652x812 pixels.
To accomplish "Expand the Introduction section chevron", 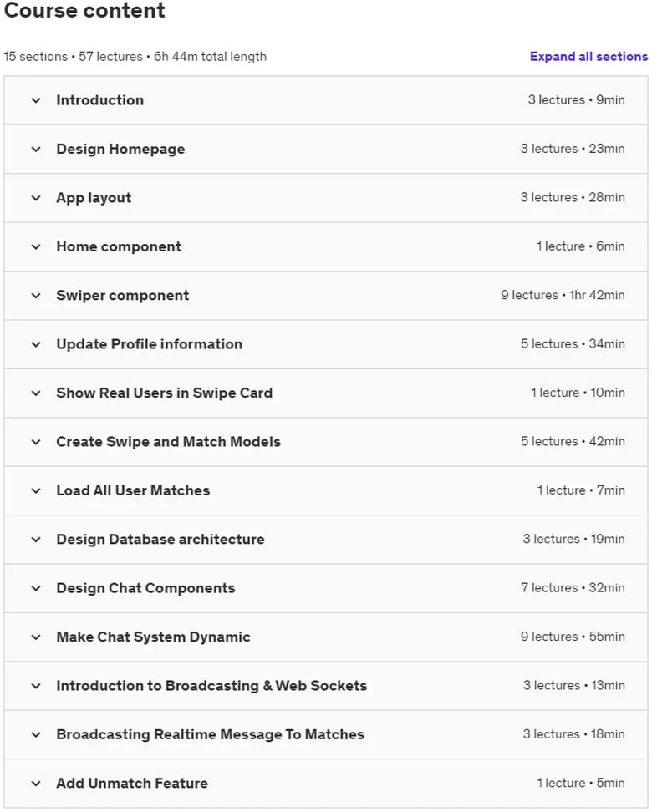I will click(x=36, y=100).
